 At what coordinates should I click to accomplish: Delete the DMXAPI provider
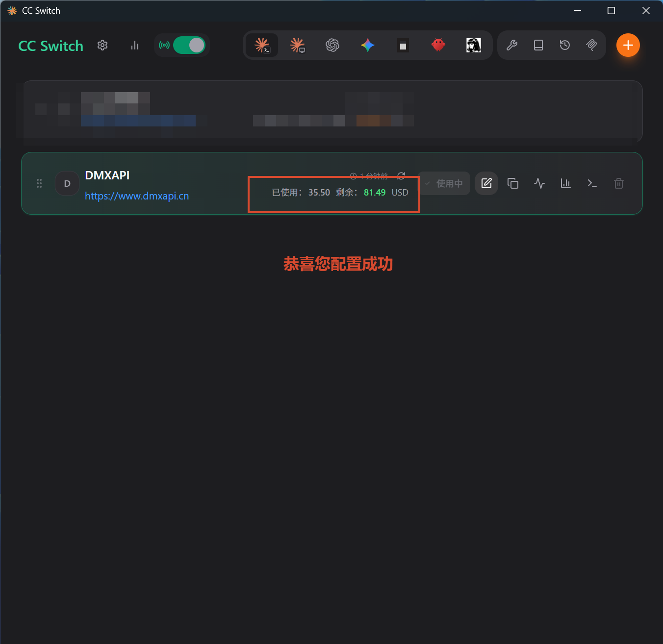click(619, 183)
